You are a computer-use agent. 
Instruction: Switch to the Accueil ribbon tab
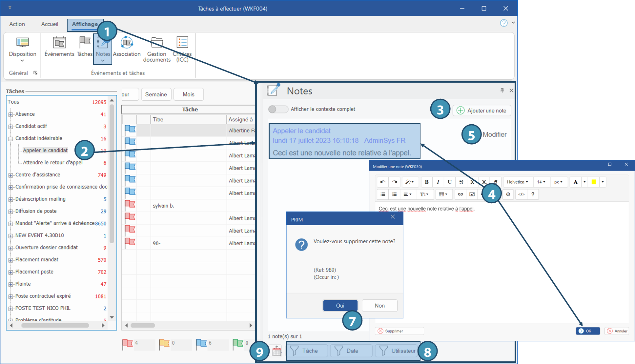click(50, 24)
